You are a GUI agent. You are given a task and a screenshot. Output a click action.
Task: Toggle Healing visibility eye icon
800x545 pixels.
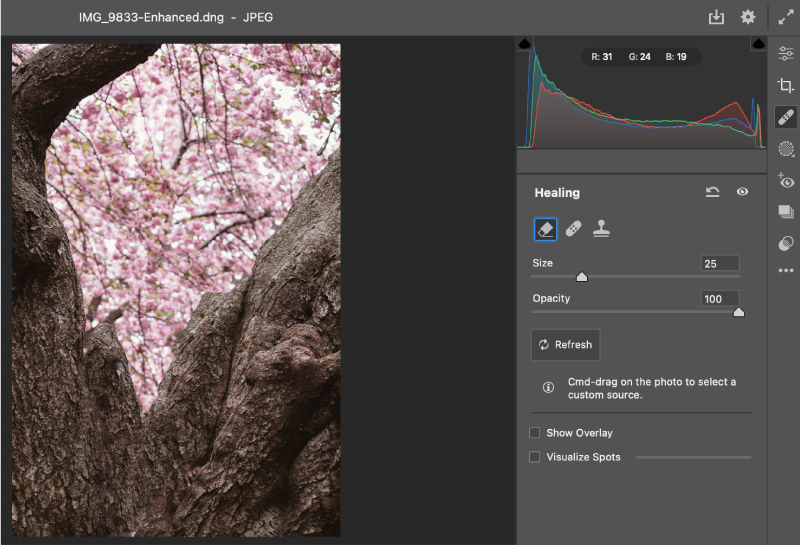[x=742, y=192]
